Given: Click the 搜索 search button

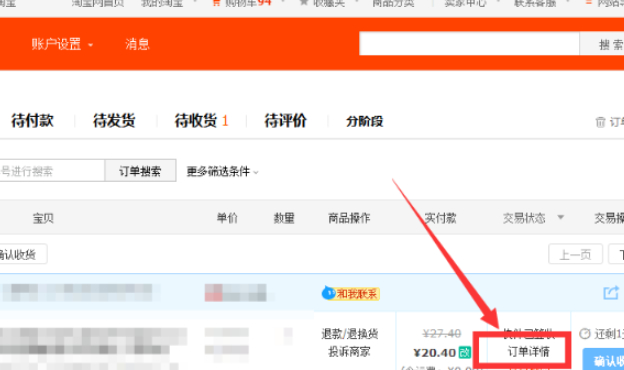Looking at the screenshot, I should pyautogui.click(x=602, y=44).
